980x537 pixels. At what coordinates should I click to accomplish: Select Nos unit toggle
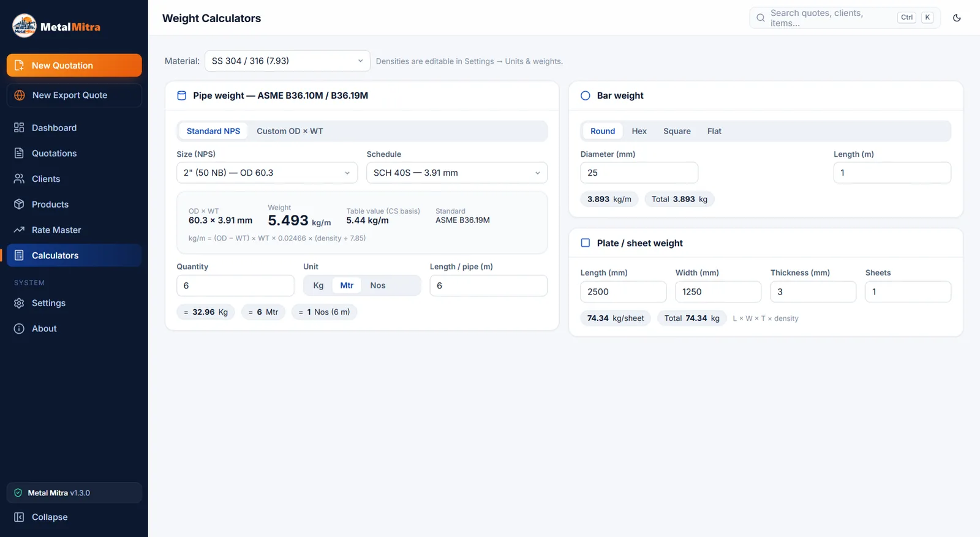pyautogui.click(x=378, y=285)
